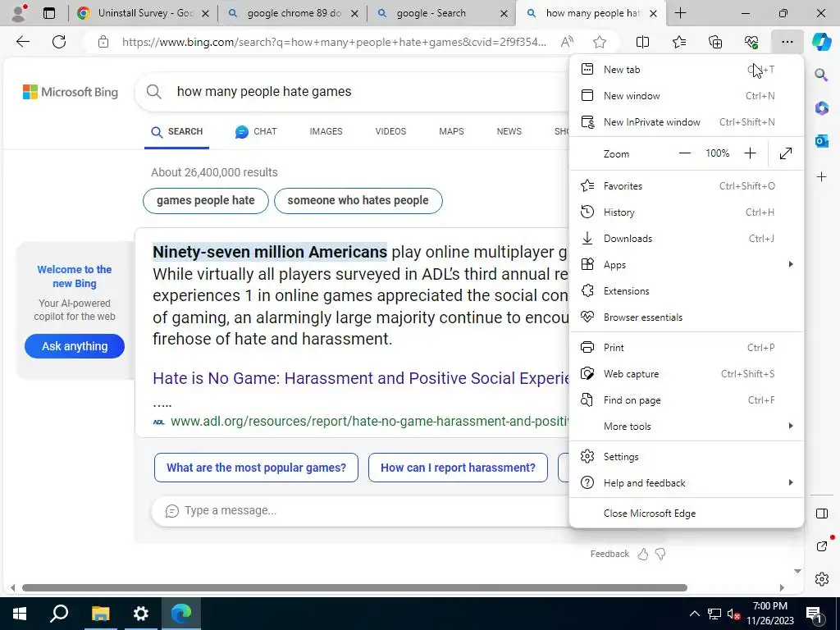Viewport: 840px width, 630px height.
Task: Expand the Apps submenu
Action: click(687, 265)
